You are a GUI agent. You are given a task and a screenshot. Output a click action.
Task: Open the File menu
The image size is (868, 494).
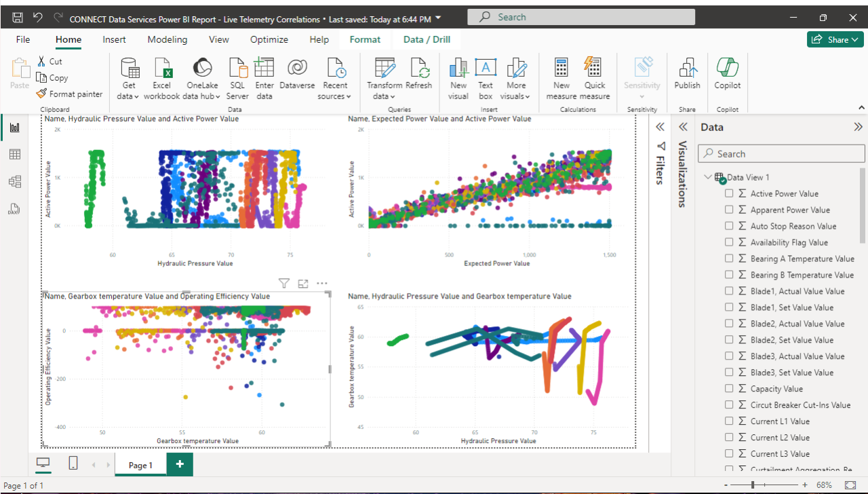pyautogui.click(x=23, y=39)
